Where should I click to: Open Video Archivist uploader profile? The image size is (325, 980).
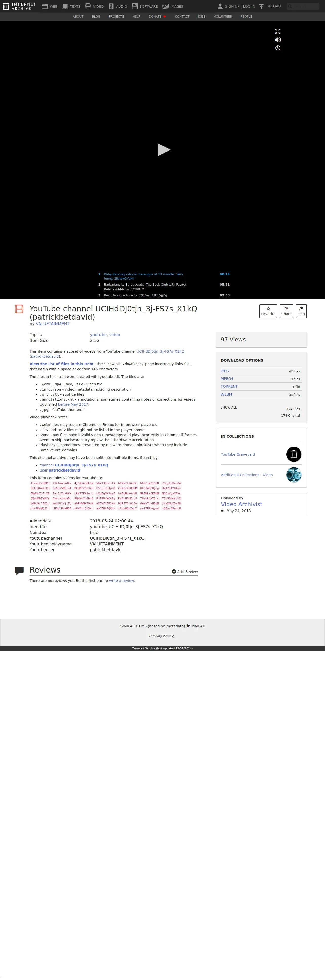tap(242, 504)
